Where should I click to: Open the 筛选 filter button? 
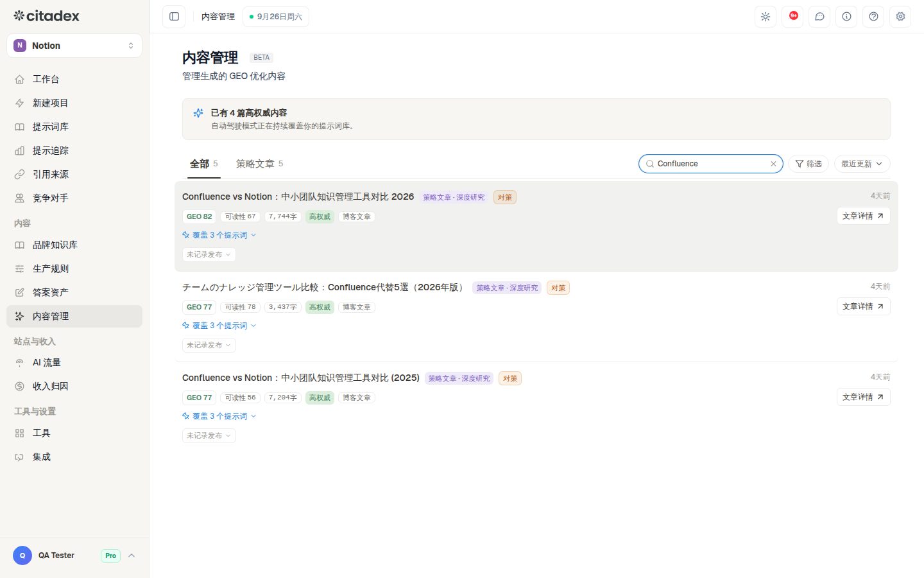[x=809, y=164]
